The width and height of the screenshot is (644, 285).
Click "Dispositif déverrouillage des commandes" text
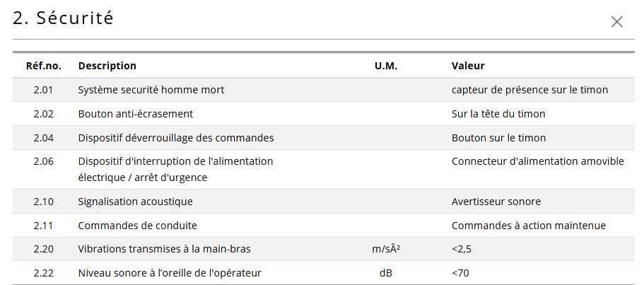(176, 138)
